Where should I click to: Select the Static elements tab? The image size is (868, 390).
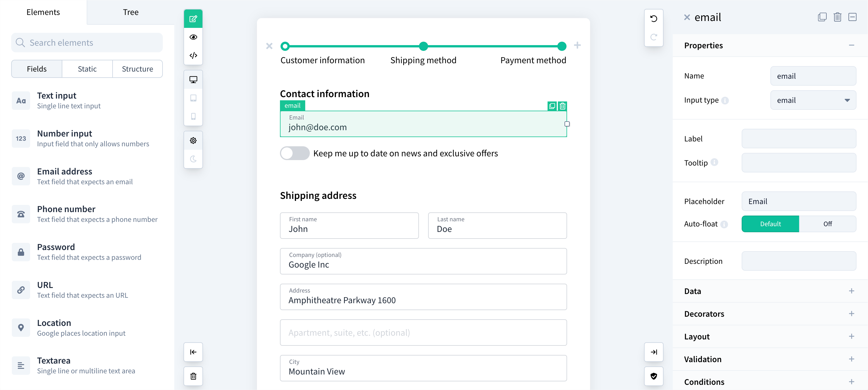tap(87, 69)
